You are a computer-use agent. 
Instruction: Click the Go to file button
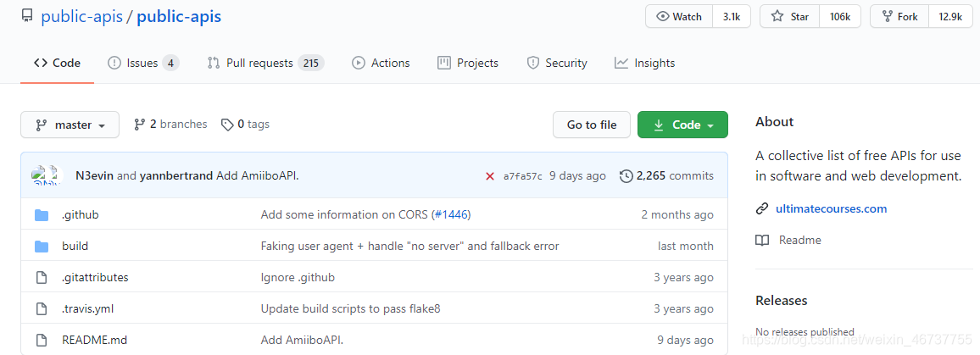[592, 125]
